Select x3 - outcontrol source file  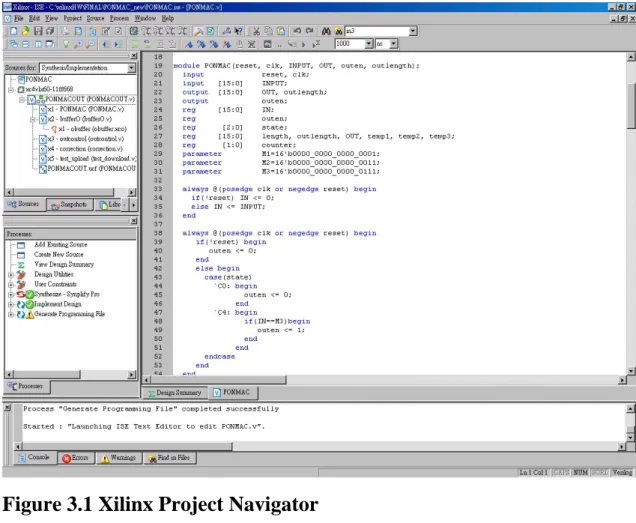[x=86, y=139]
